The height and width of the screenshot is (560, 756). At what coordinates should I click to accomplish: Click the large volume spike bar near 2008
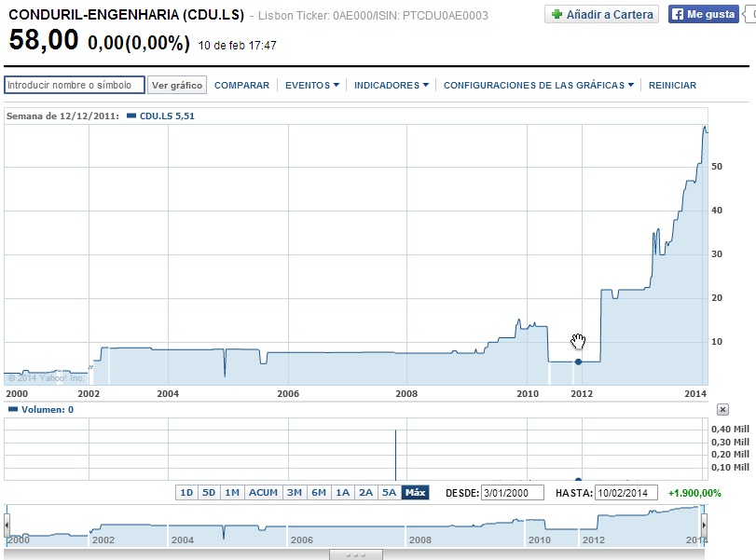coord(396,455)
